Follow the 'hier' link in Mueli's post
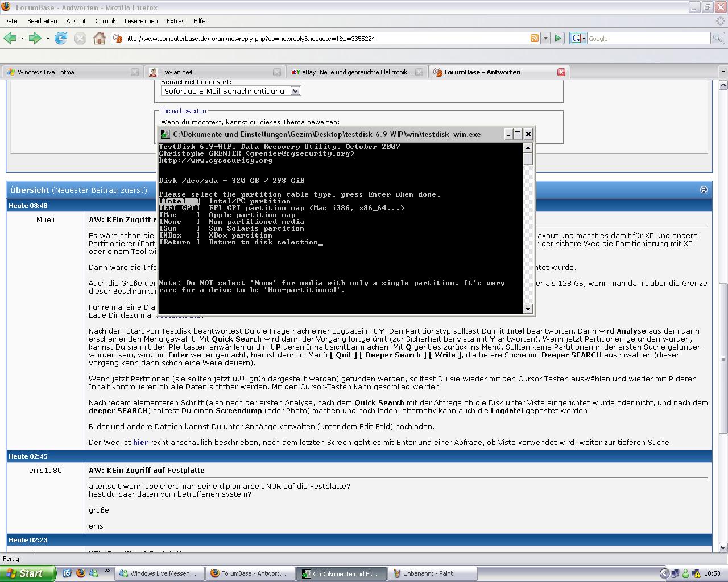This screenshot has height=582, width=728. 140,442
